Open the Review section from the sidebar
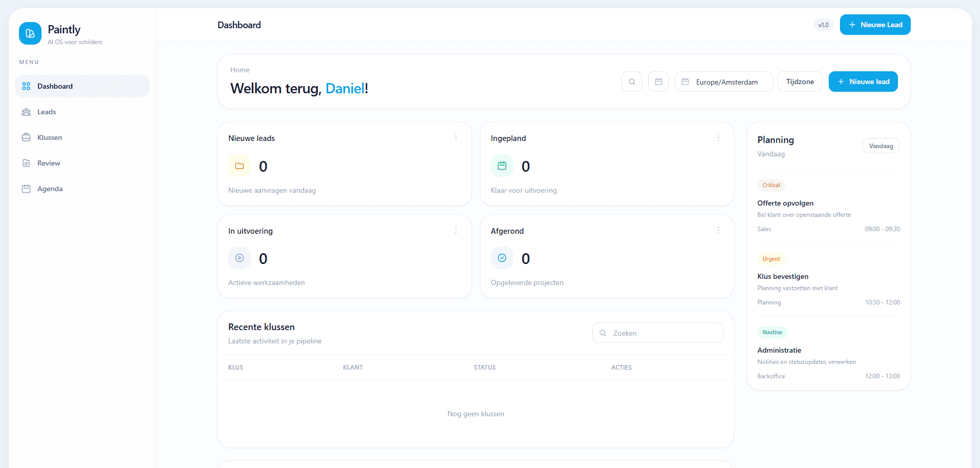980x468 pixels. (x=48, y=163)
